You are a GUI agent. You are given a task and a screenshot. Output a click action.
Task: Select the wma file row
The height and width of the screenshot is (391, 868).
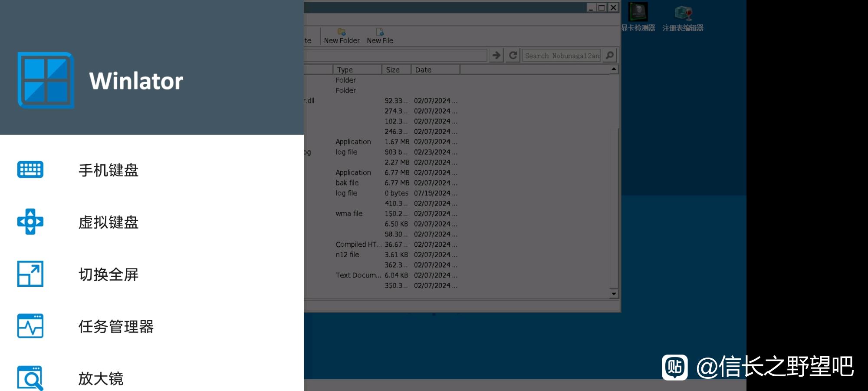(x=457, y=214)
